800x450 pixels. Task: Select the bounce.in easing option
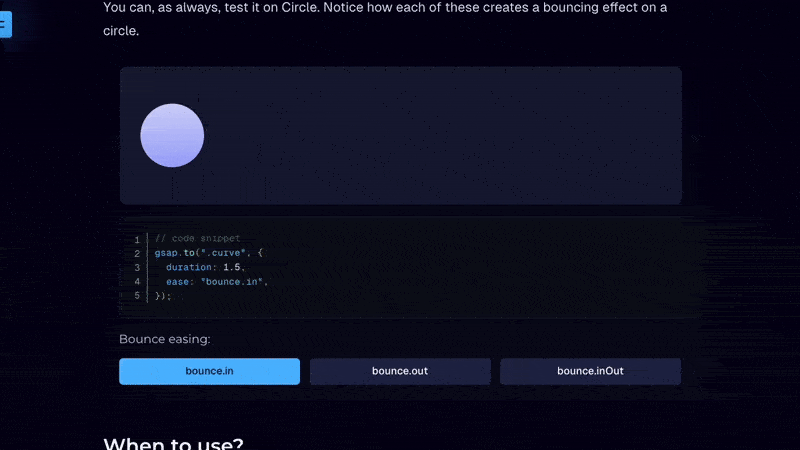click(x=209, y=371)
